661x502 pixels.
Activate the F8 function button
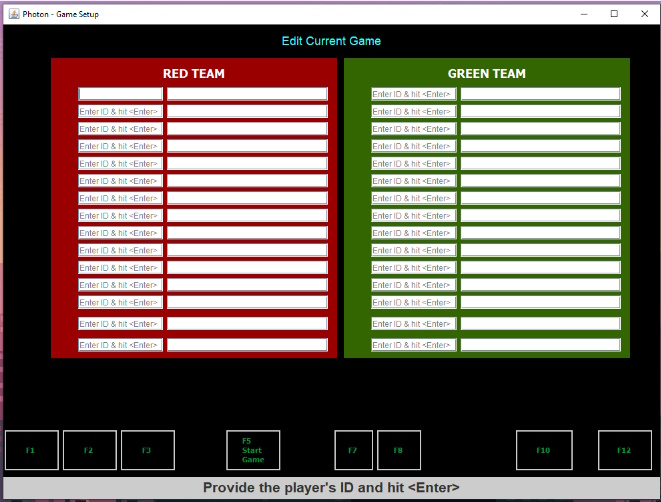pyautogui.click(x=398, y=450)
